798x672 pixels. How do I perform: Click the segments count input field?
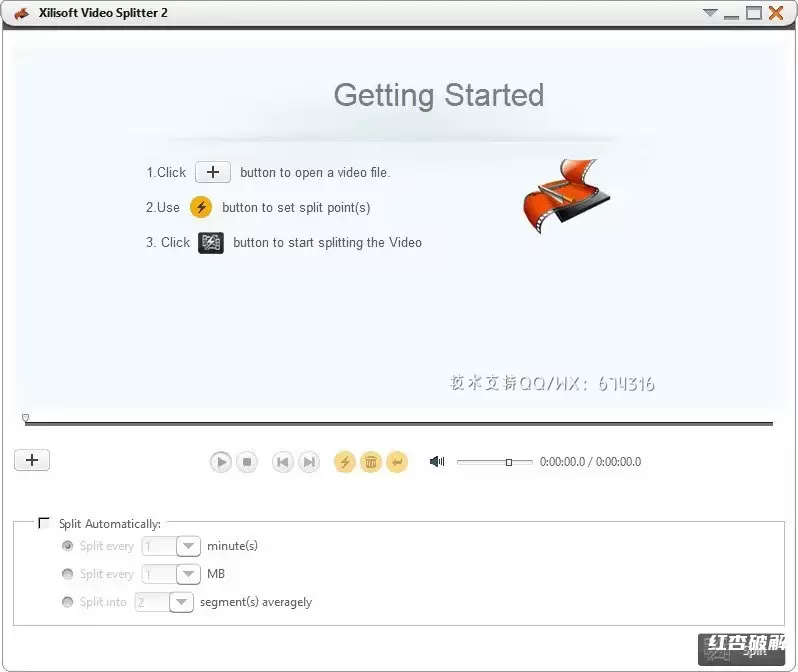tap(152, 602)
